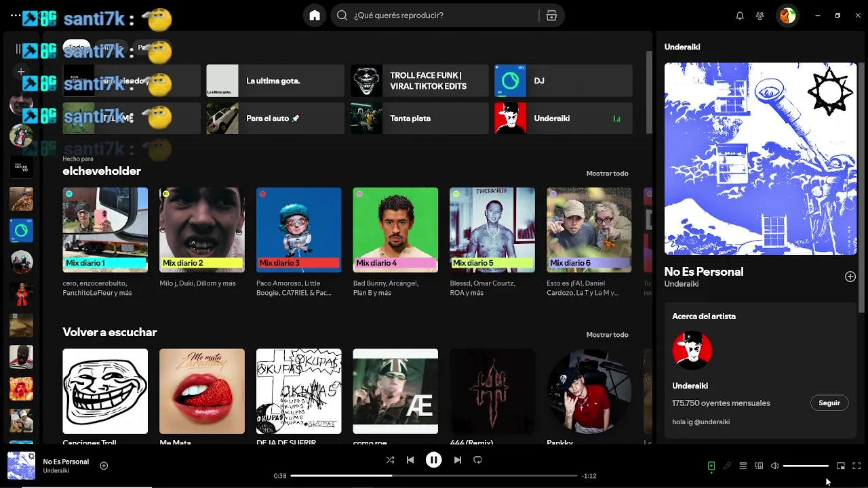The height and width of the screenshot is (488, 868).
Task: Click the small album art in bottom bar
Action: pos(21,466)
